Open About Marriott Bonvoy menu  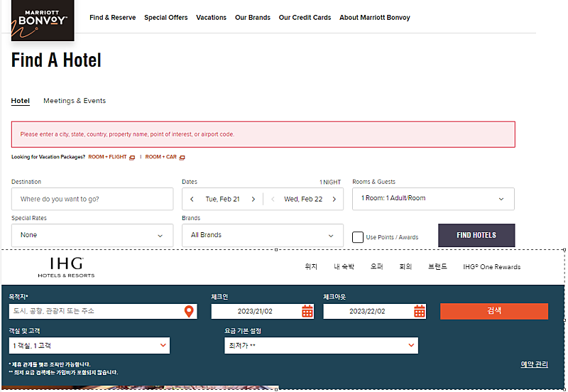point(375,17)
